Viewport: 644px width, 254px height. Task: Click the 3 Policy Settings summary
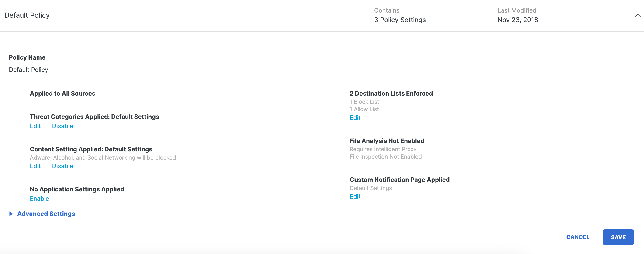(400, 20)
